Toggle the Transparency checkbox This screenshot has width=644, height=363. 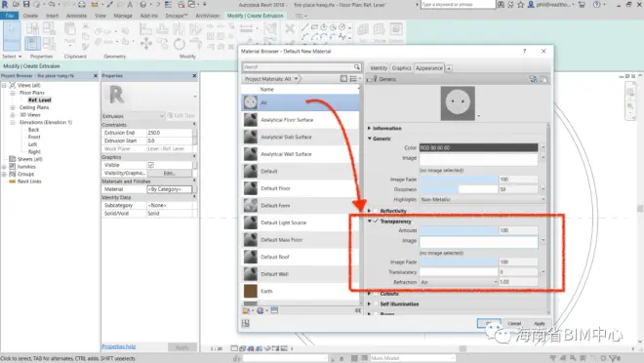click(x=376, y=221)
